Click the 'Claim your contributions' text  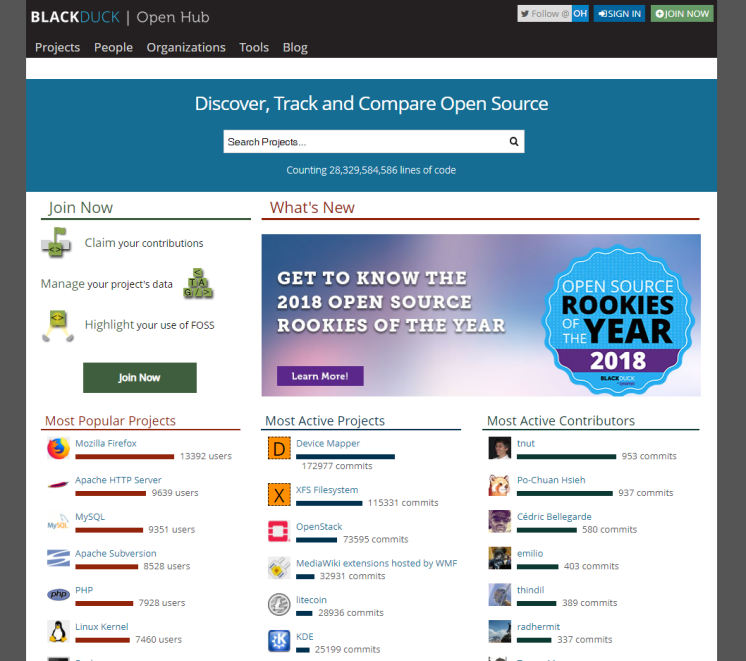[144, 243]
